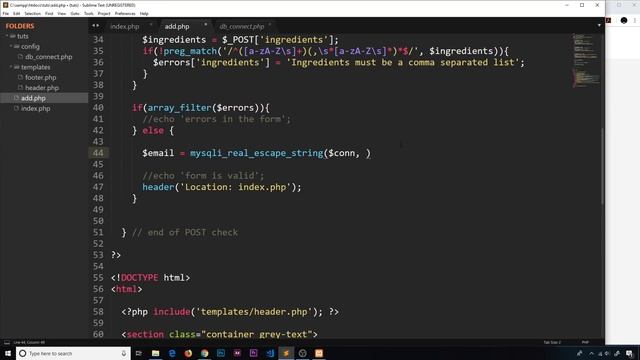Open the Tools menu
The image size is (640, 360).
click(x=89, y=13)
